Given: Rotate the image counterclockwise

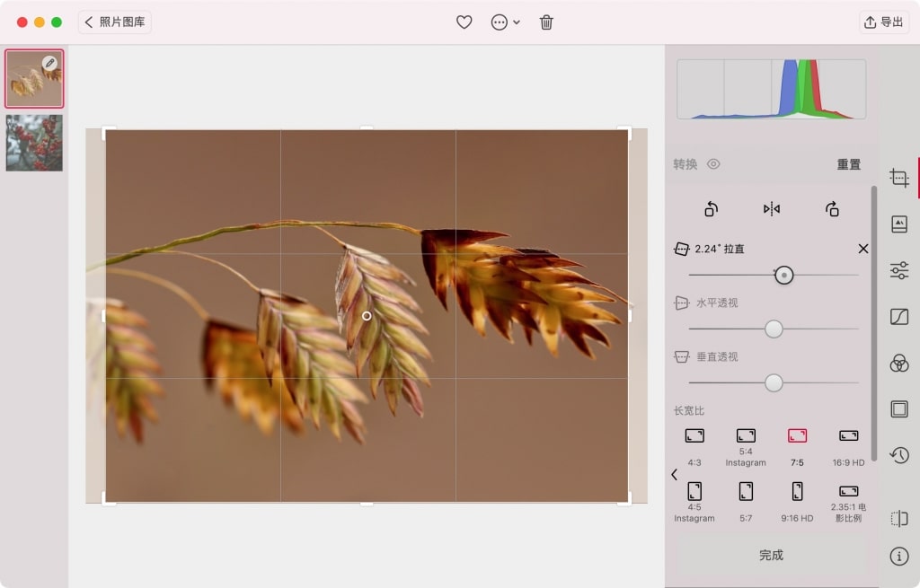Looking at the screenshot, I should (711, 209).
